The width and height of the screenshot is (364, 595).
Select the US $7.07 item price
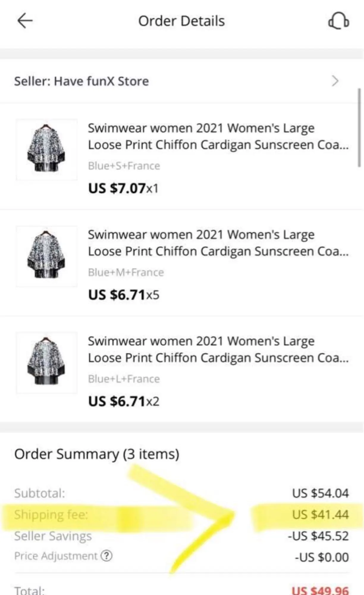[x=117, y=188]
